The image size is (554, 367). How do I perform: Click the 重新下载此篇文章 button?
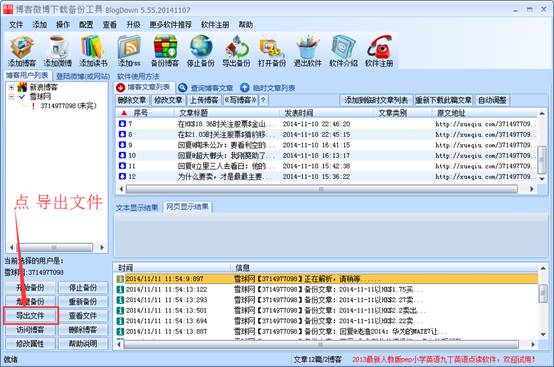pos(443,100)
